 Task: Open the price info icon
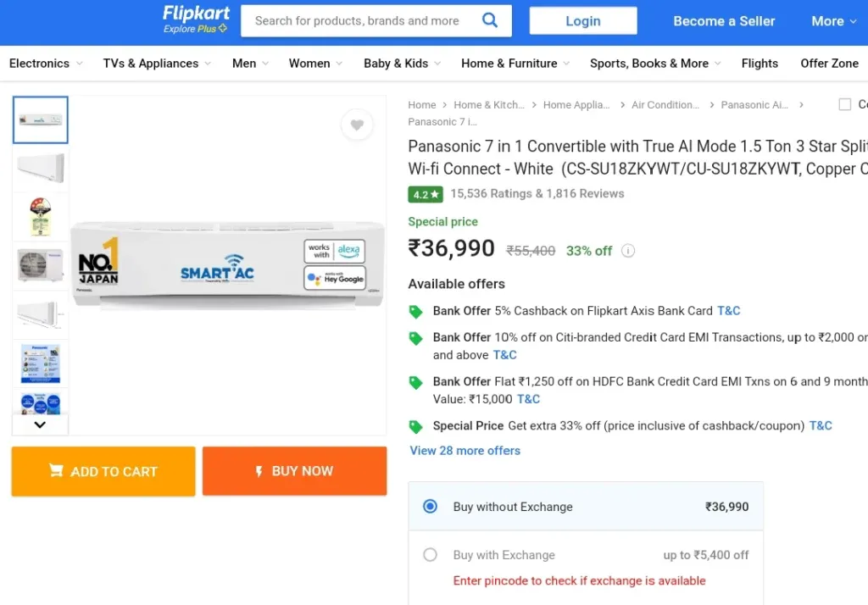click(x=628, y=251)
